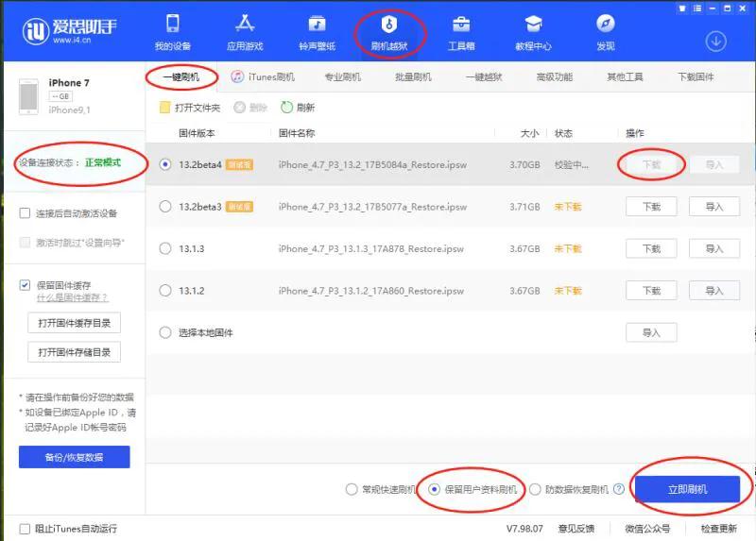Download the 13.2beta3 firmware
Screen dimensions: 756x541
point(651,207)
